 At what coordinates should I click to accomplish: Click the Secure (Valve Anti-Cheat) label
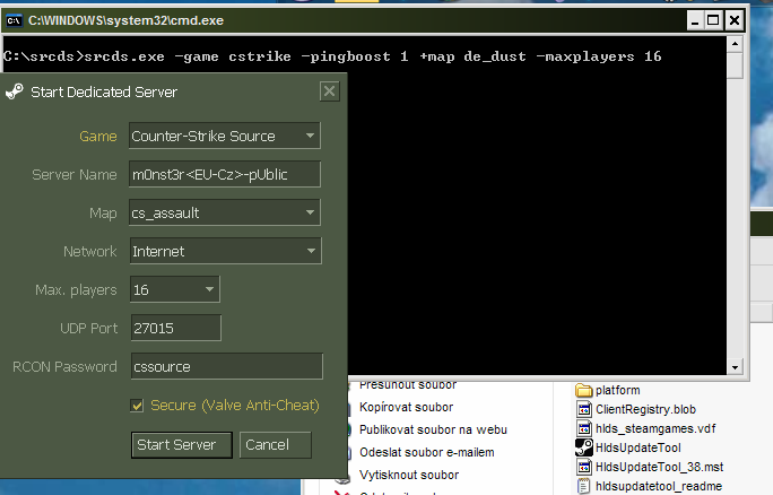click(235, 405)
